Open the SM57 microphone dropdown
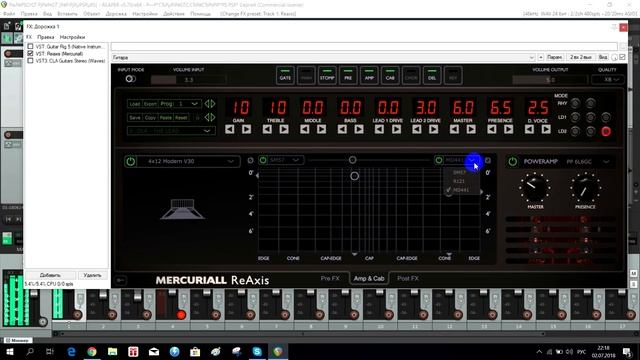This screenshot has height=360, width=640. click(x=286, y=160)
